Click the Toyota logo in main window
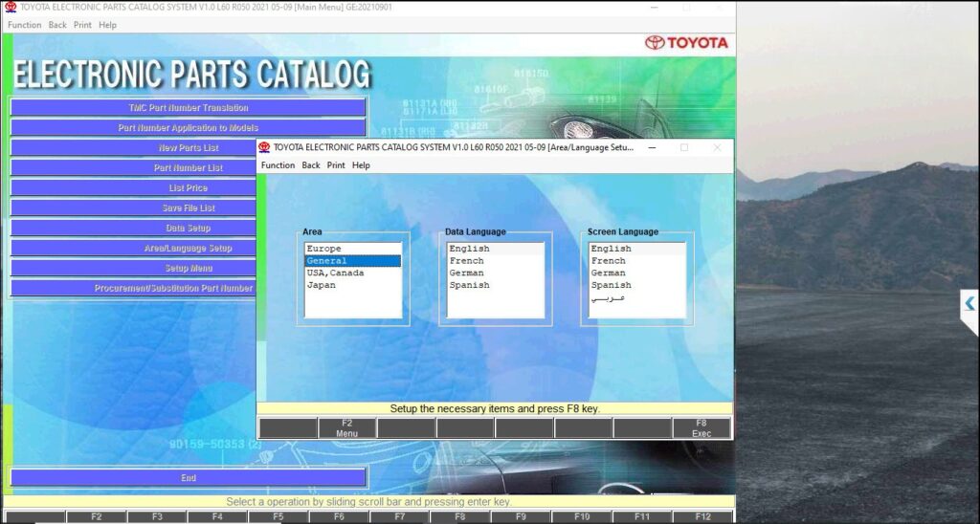The height and width of the screenshot is (524, 980). click(x=686, y=42)
